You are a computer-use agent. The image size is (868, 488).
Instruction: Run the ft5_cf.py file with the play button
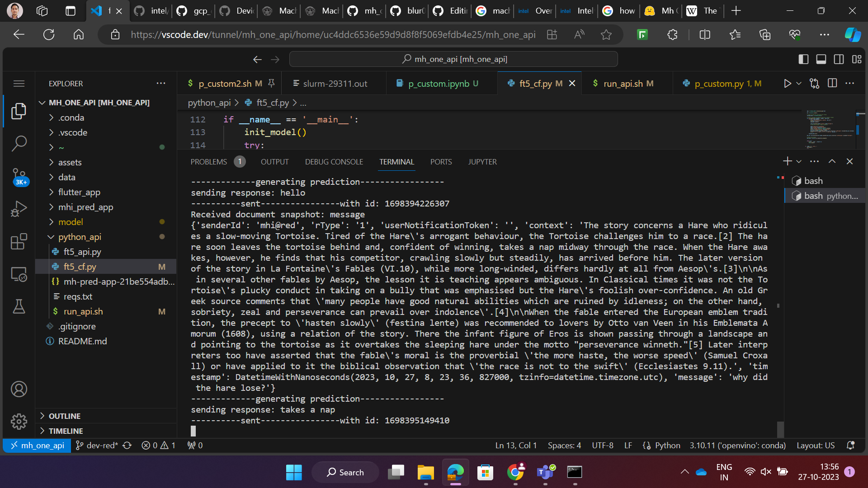[787, 83]
